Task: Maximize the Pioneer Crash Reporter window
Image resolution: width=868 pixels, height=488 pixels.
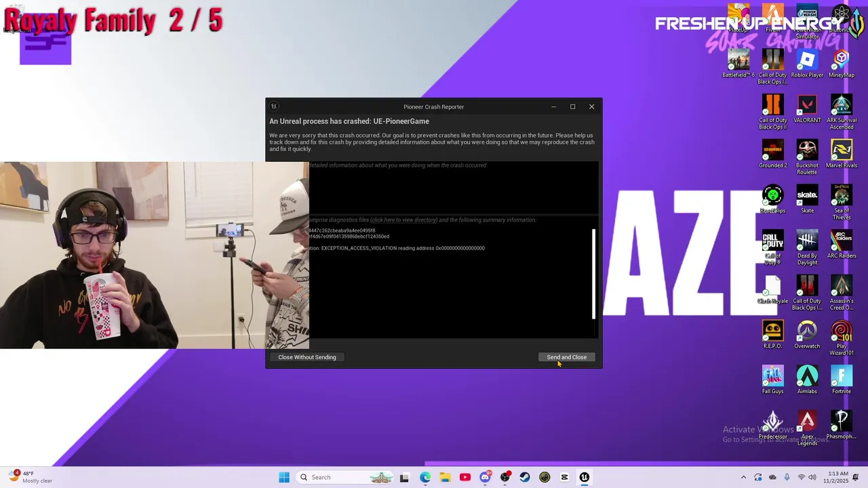Action: click(x=572, y=106)
